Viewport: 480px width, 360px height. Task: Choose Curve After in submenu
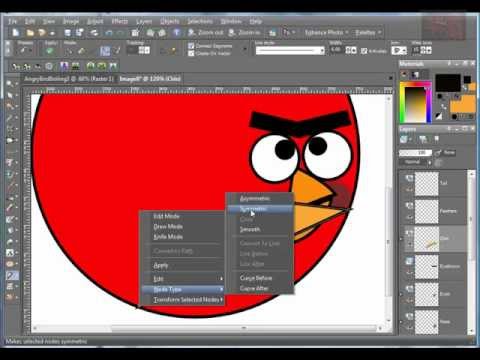tap(259, 288)
